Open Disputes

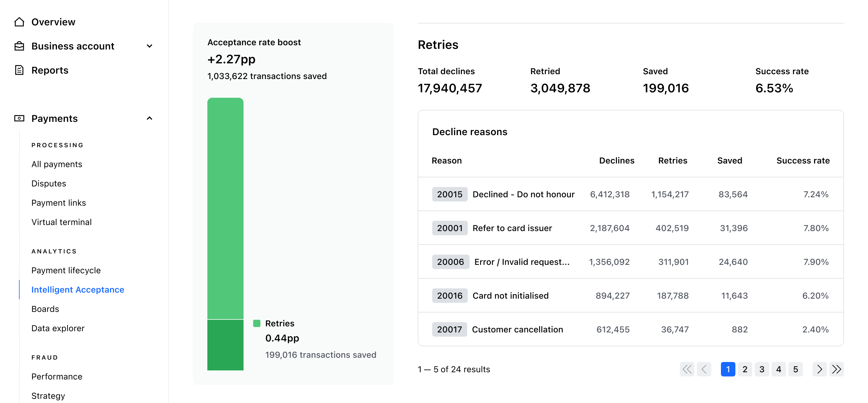(49, 183)
